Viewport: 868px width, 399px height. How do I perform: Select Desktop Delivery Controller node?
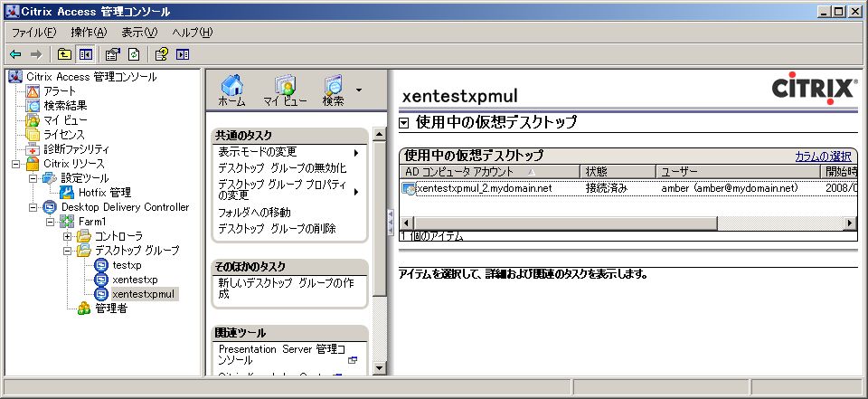coord(125,207)
